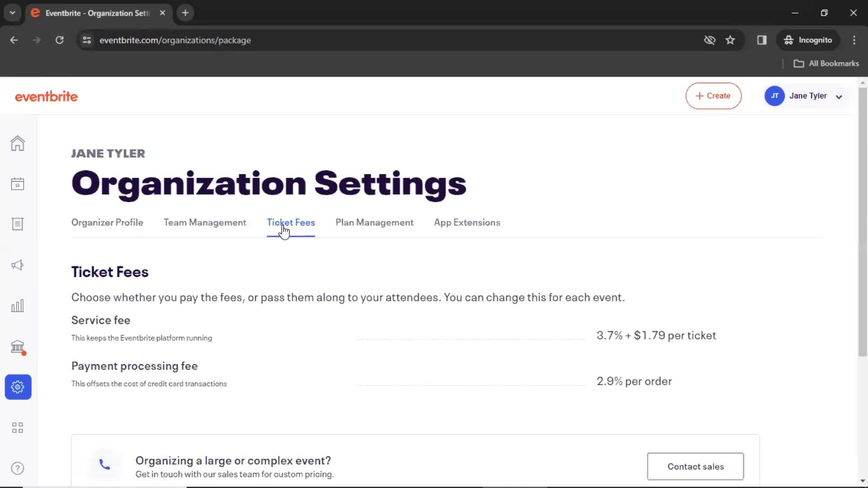Click the 'JANE TYLER' organization name text
The image size is (868, 488).
(108, 154)
